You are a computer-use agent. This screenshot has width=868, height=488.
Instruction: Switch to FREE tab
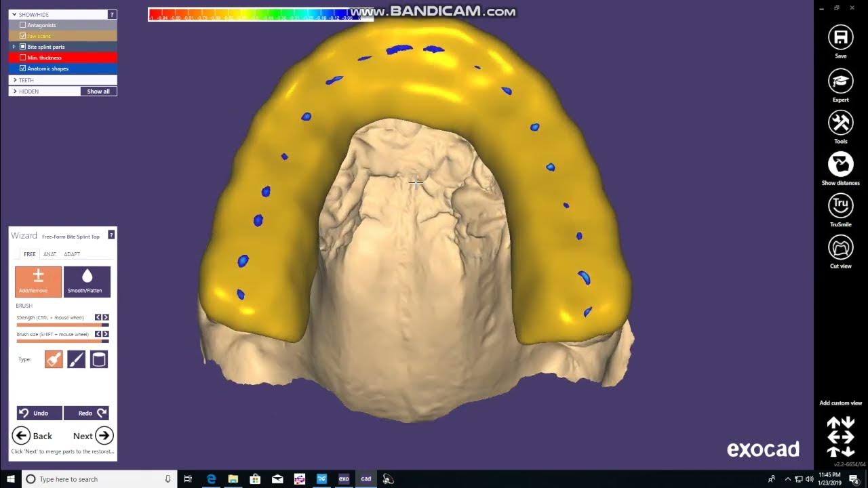coord(30,254)
